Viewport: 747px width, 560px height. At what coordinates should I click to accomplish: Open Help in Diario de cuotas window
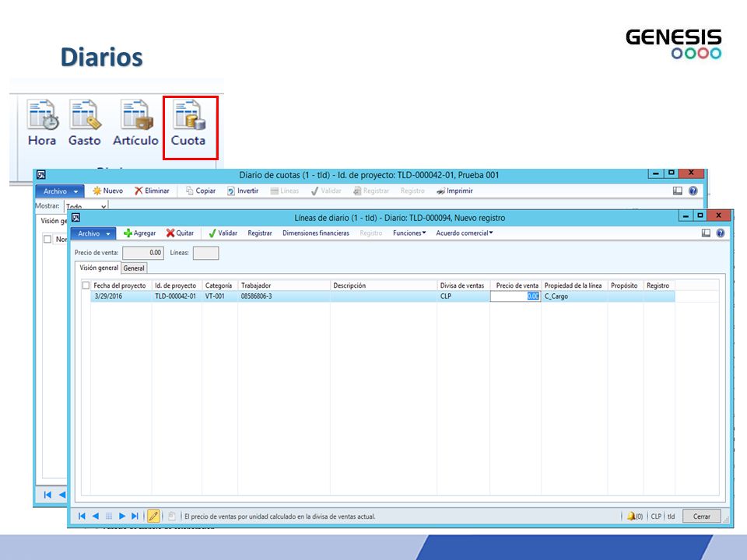(x=693, y=191)
